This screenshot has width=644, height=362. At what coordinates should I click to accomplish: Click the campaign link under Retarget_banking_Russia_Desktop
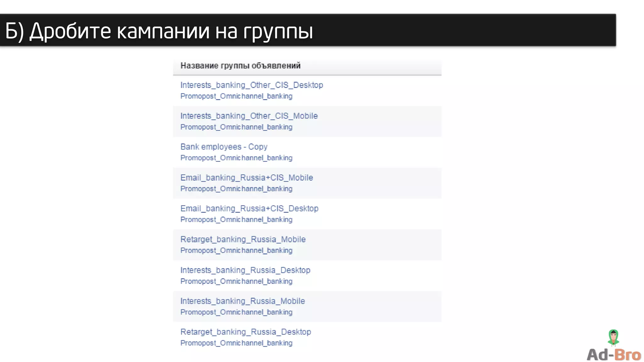[x=236, y=343]
